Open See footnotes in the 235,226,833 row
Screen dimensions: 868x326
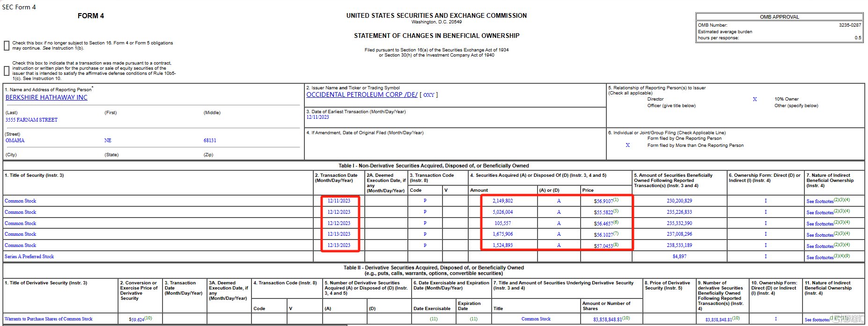pyautogui.click(x=820, y=213)
